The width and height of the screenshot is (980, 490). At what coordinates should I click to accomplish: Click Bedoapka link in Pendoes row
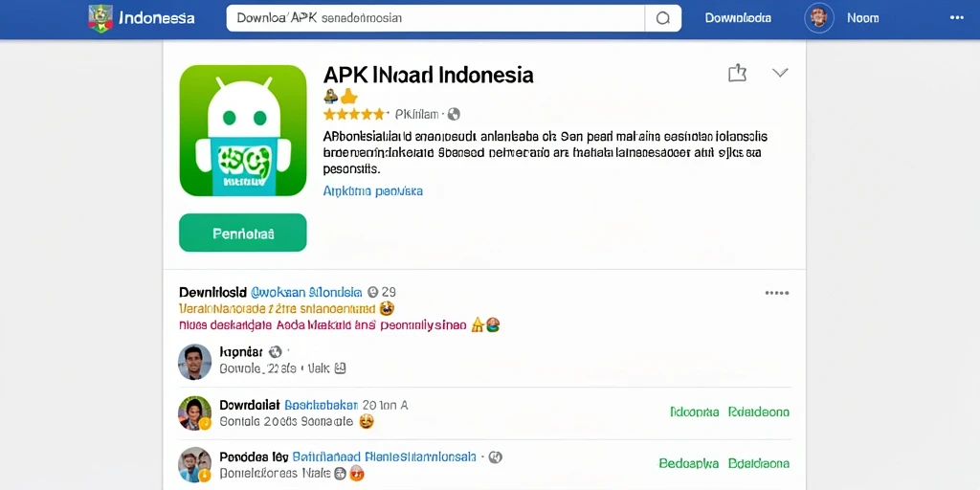(689, 464)
